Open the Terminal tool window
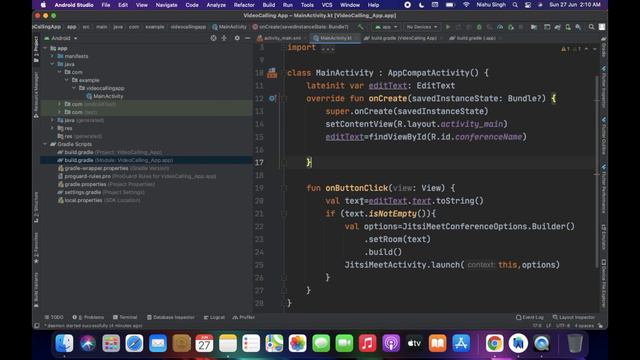Image resolution: width=640 pixels, height=360 pixels. (125, 317)
